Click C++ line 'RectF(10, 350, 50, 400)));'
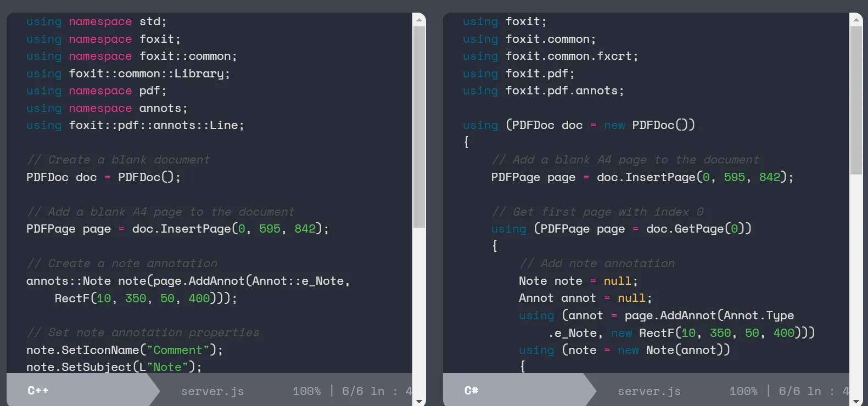 click(x=146, y=298)
